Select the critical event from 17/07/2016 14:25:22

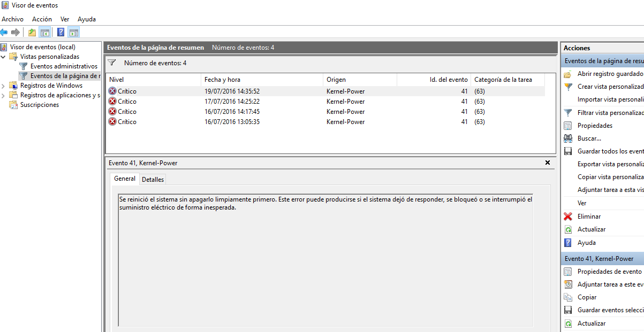pos(232,102)
